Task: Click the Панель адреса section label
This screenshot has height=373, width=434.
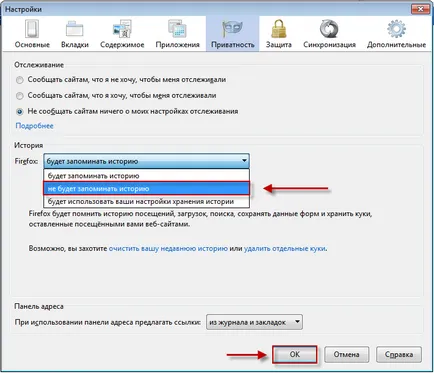Action: tap(39, 306)
